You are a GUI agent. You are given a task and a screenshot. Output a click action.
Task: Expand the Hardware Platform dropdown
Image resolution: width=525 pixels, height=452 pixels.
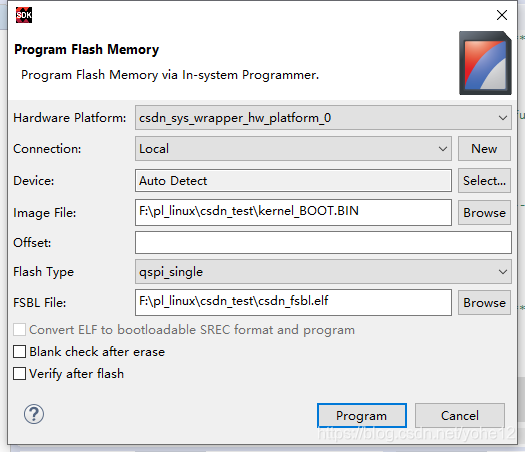[323, 118]
